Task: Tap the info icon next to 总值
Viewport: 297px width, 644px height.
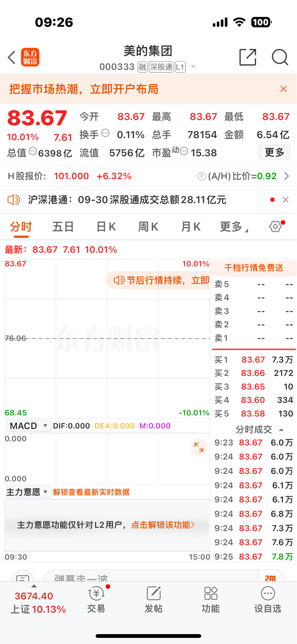Action: tap(33, 151)
